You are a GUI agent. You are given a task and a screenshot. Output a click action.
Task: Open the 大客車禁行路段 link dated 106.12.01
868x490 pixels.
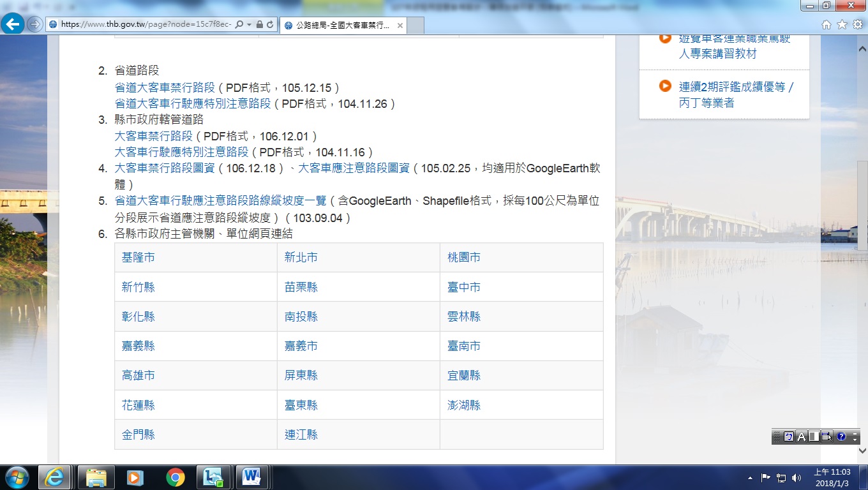point(154,136)
